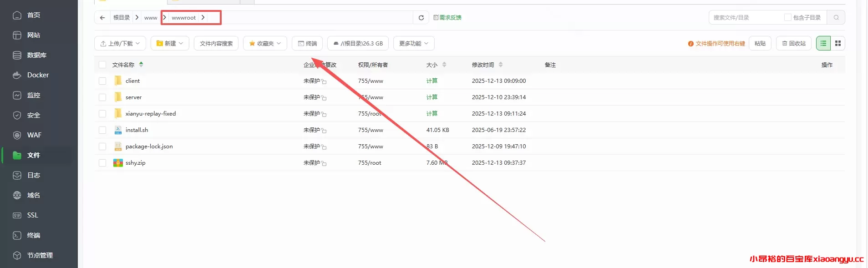This screenshot has height=268, width=868.
Task: Click lock icon on server row
Action: tap(324, 98)
